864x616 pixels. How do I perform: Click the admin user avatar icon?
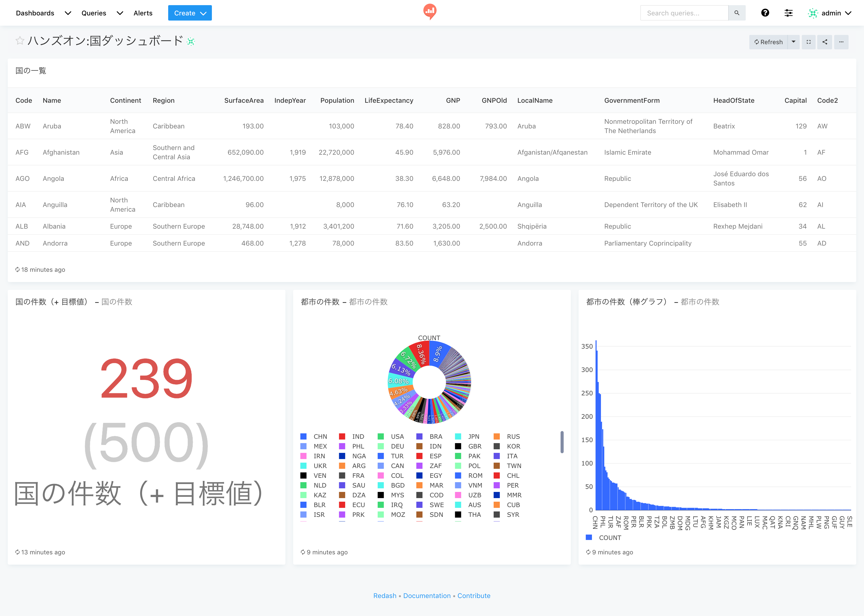pyautogui.click(x=812, y=13)
